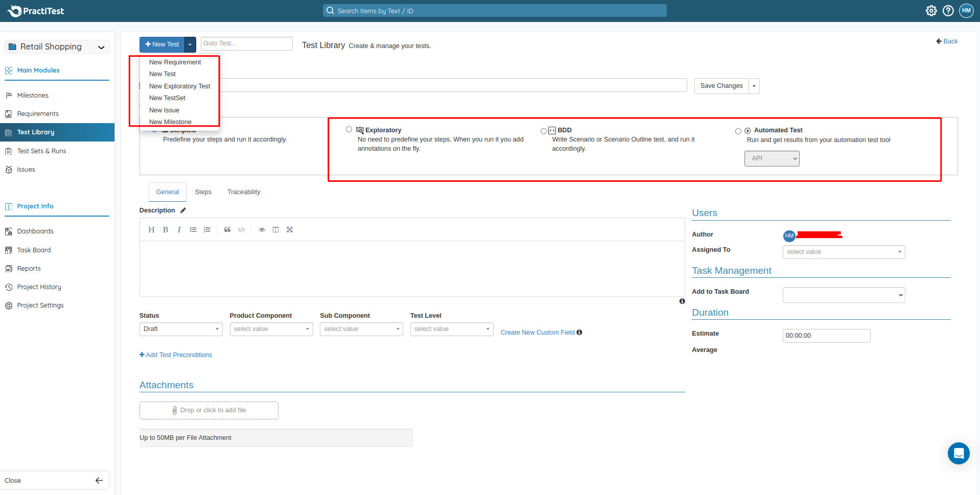
Task: Open settings gear in top bar
Action: tap(931, 11)
